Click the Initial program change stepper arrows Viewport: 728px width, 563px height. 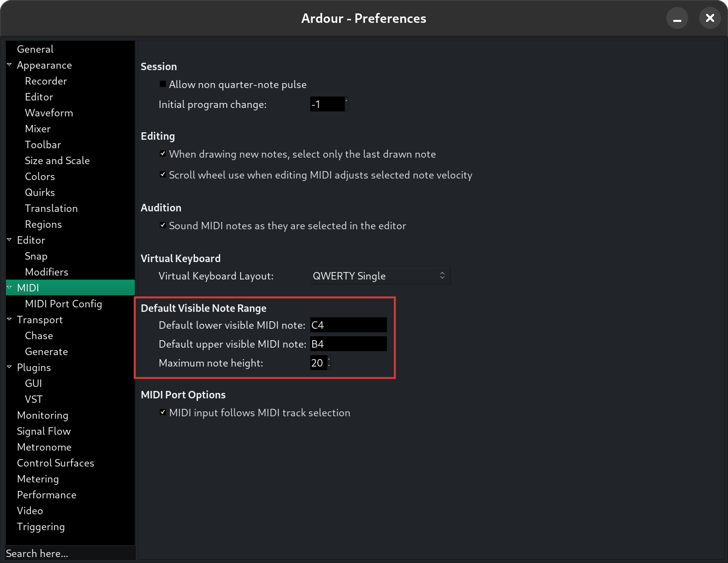coord(346,104)
